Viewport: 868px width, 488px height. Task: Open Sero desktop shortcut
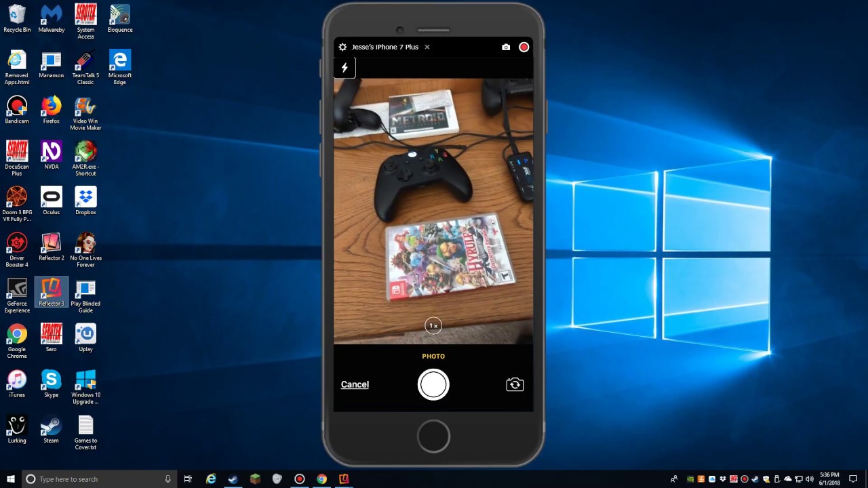click(52, 337)
